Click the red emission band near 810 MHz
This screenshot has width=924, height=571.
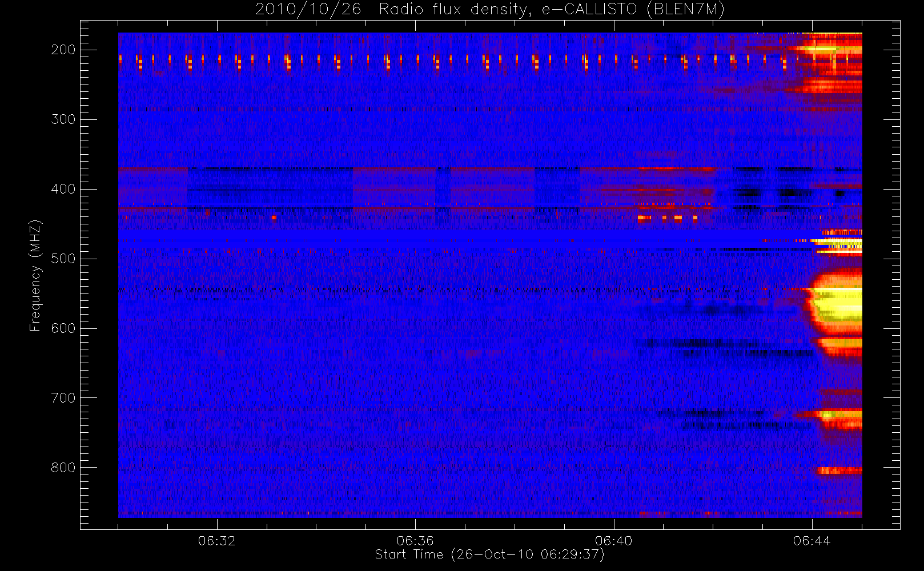[x=839, y=471]
